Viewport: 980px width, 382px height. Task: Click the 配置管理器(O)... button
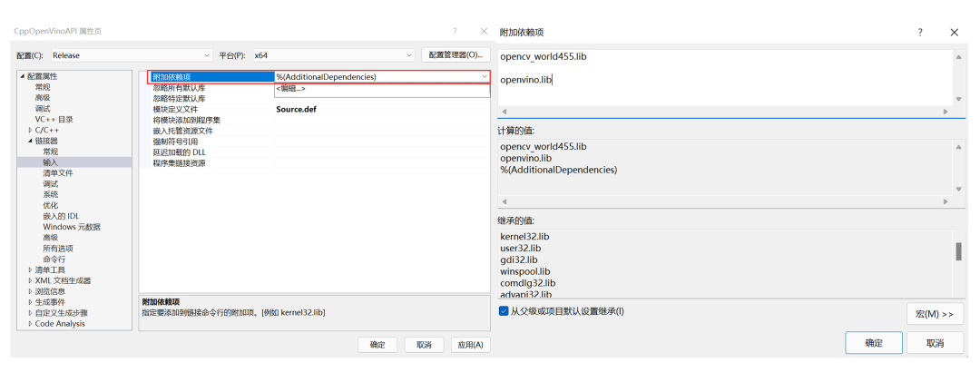[x=456, y=55]
